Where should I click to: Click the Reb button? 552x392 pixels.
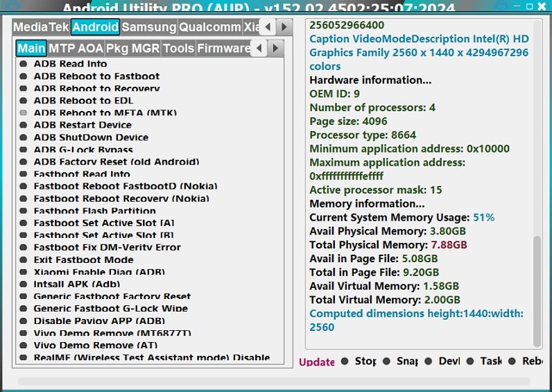click(526, 361)
